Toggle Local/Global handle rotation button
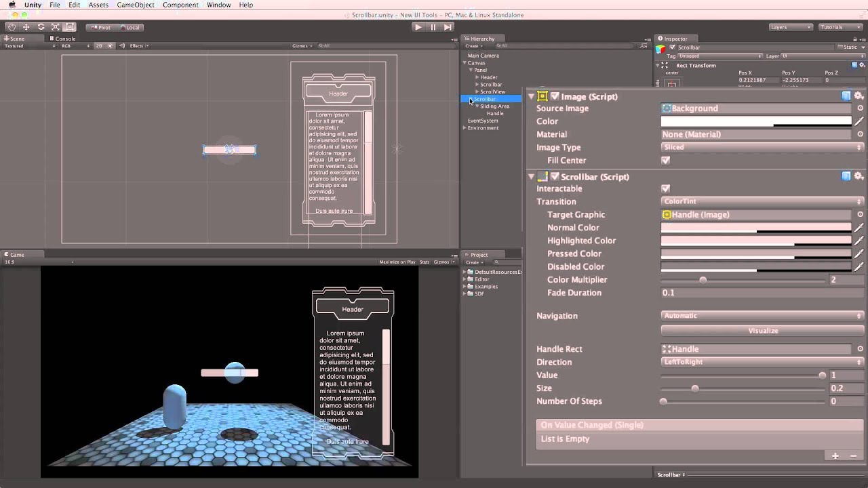The image size is (868, 488). [130, 27]
